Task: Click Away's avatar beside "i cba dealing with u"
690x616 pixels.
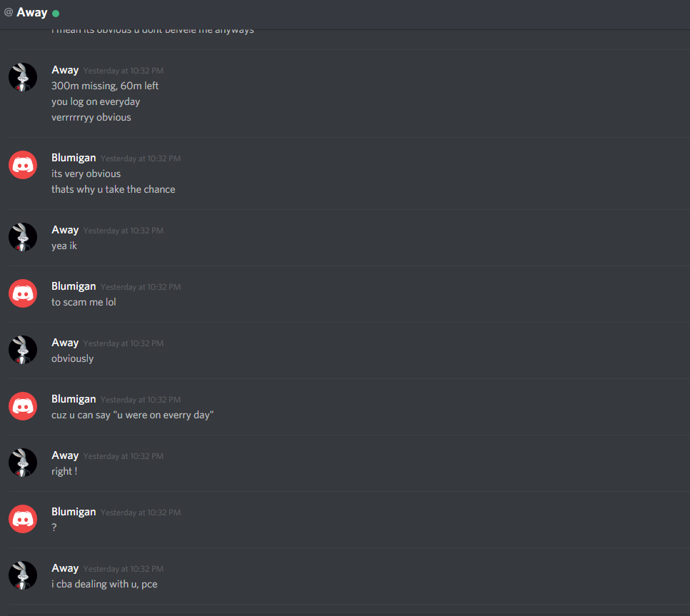Action: [23, 575]
